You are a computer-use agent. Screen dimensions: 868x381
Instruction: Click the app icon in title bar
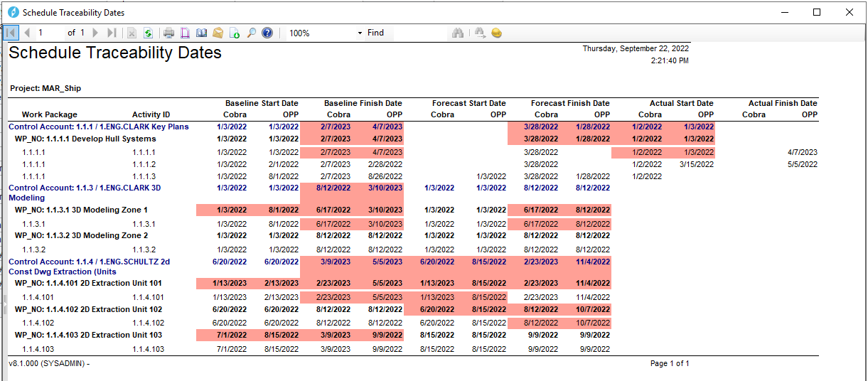(x=13, y=12)
